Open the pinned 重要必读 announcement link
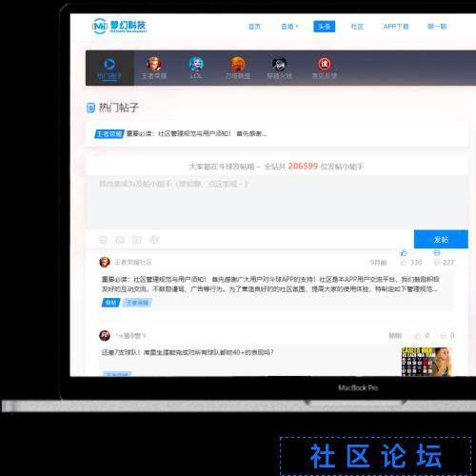Screen dimensions: 476x476 (196, 133)
